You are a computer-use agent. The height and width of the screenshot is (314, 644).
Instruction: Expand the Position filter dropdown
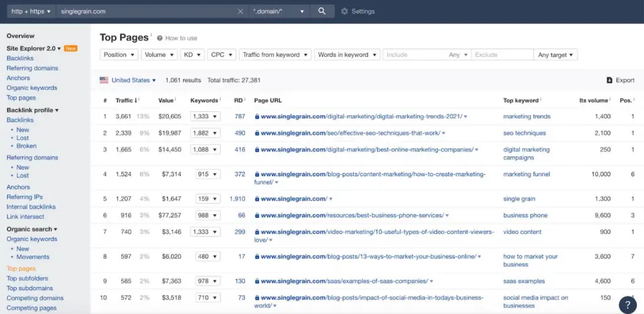[x=118, y=55]
